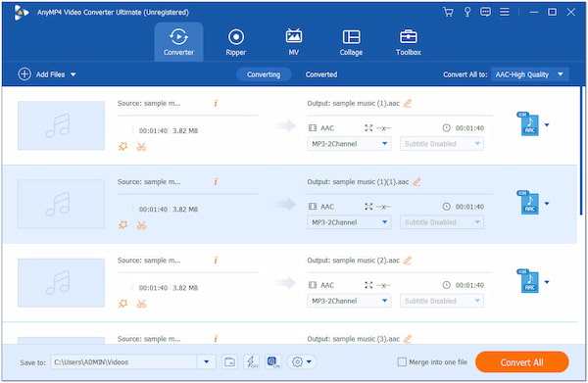Click thumbnail of sample music (2).aac item
This screenshot has width=588, height=383.
pyautogui.click(x=61, y=282)
